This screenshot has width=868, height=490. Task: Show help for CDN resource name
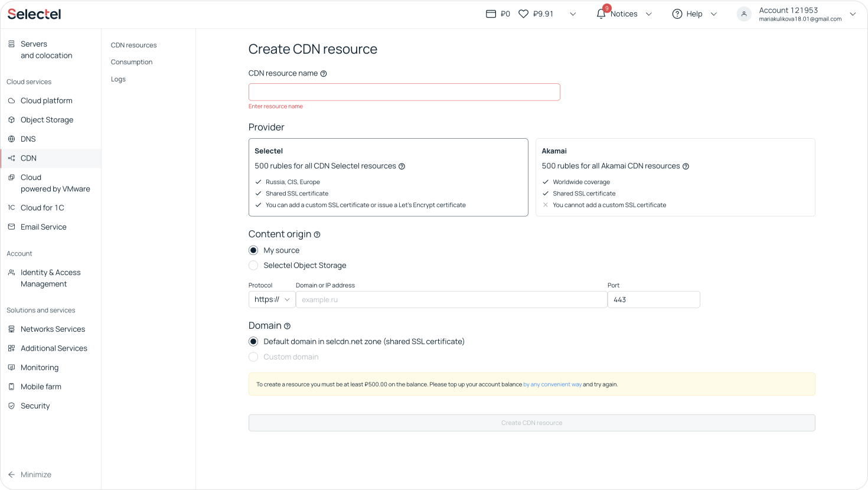(324, 74)
